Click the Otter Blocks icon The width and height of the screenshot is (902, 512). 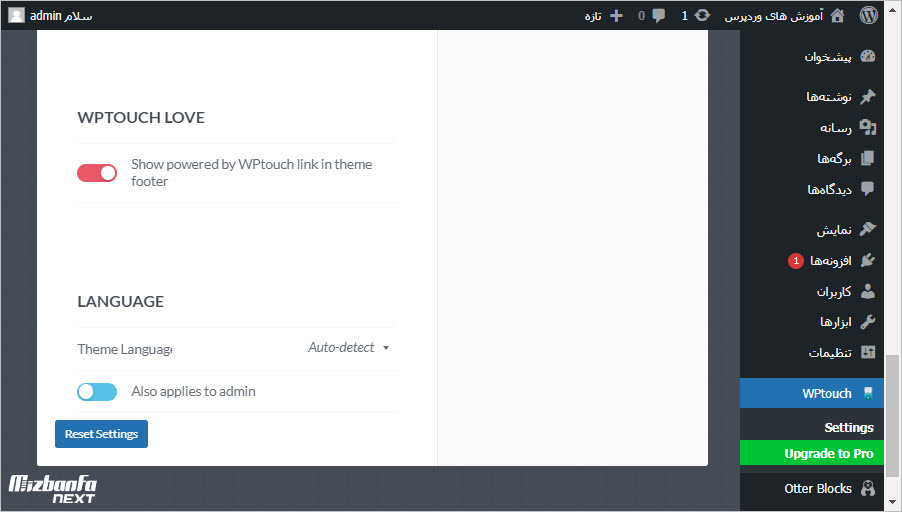pyautogui.click(x=867, y=488)
